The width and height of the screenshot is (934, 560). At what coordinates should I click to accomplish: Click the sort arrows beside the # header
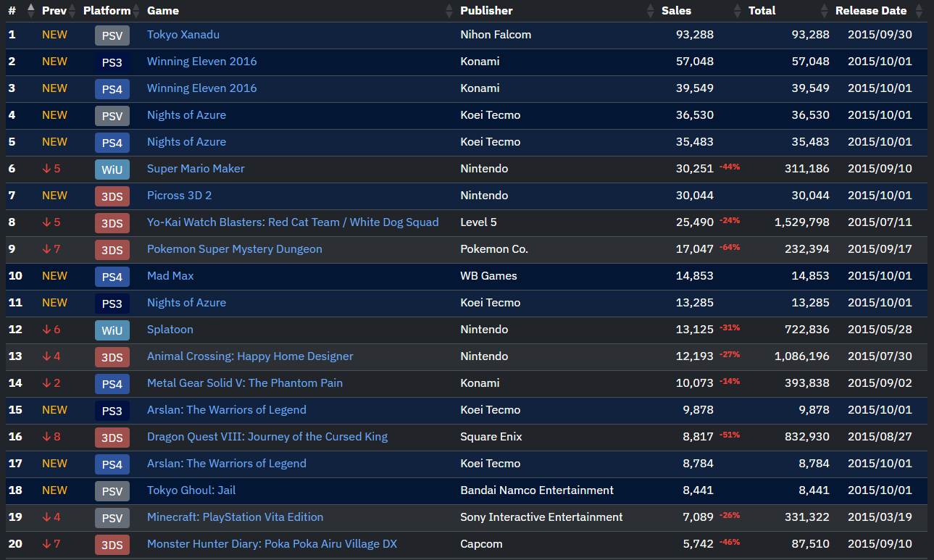pyautogui.click(x=30, y=11)
